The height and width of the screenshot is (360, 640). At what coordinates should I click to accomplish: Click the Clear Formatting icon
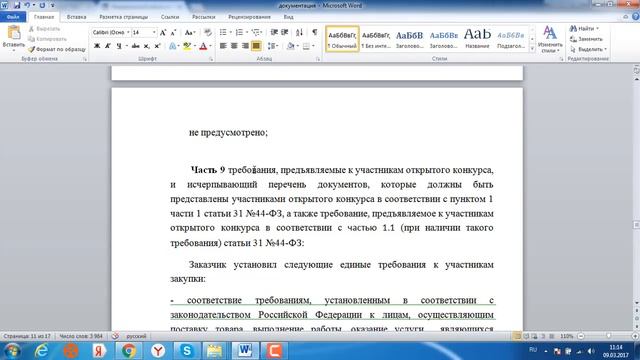pyautogui.click(x=208, y=32)
